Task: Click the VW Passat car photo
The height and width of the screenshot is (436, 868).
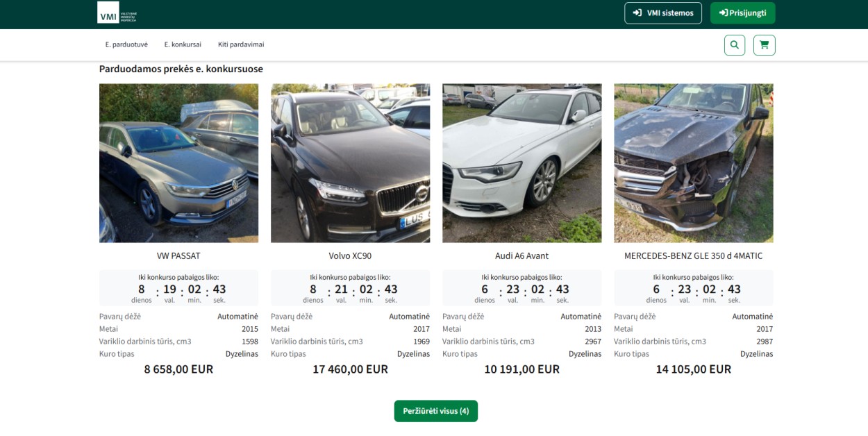Action: click(178, 163)
